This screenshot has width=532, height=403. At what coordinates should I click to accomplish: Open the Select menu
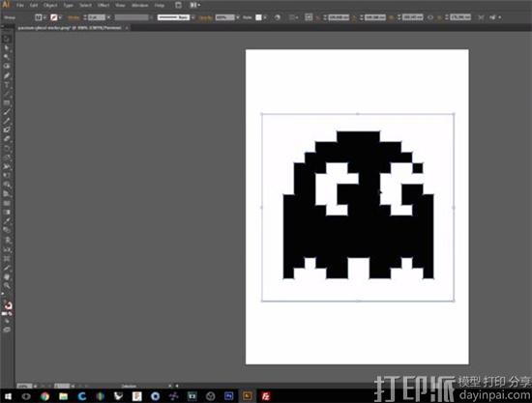click(85, 6)
